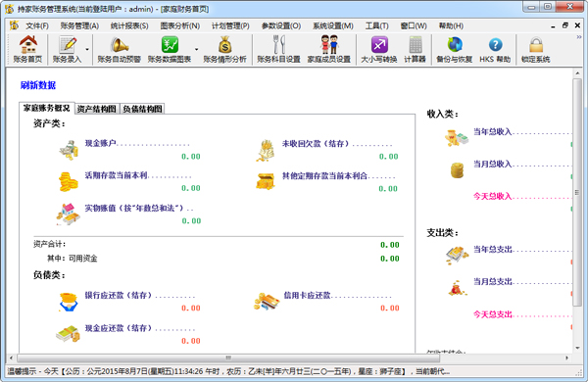Expand the toolbar overflow chevron
This screenshot has width=588, height=382.
click(579, 37)
